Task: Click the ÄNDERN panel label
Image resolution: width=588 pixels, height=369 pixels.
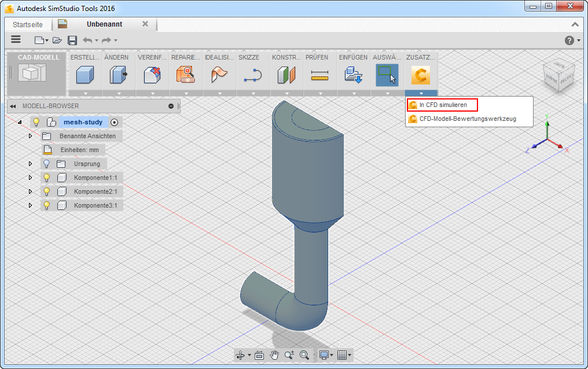Action: pyautogui.click(x=116, y=57)
